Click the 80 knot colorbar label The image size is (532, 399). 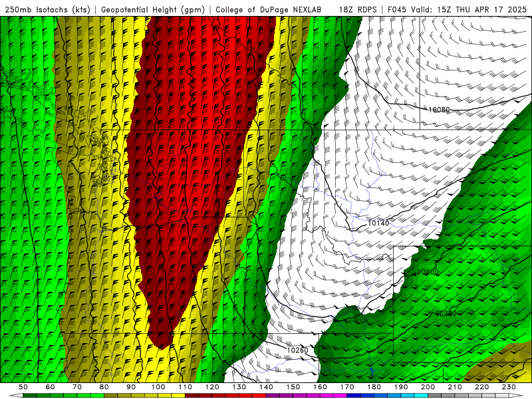coord(104,387)
